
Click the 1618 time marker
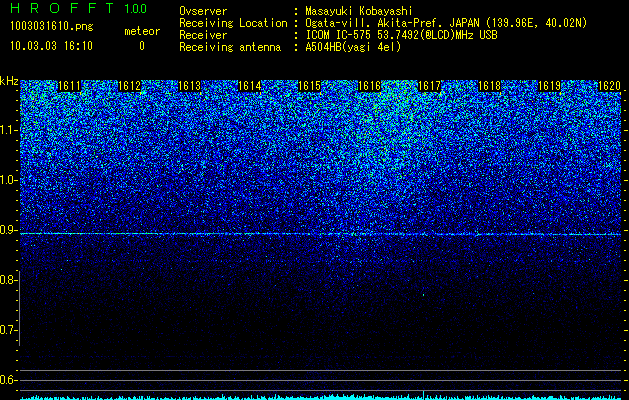490,86
